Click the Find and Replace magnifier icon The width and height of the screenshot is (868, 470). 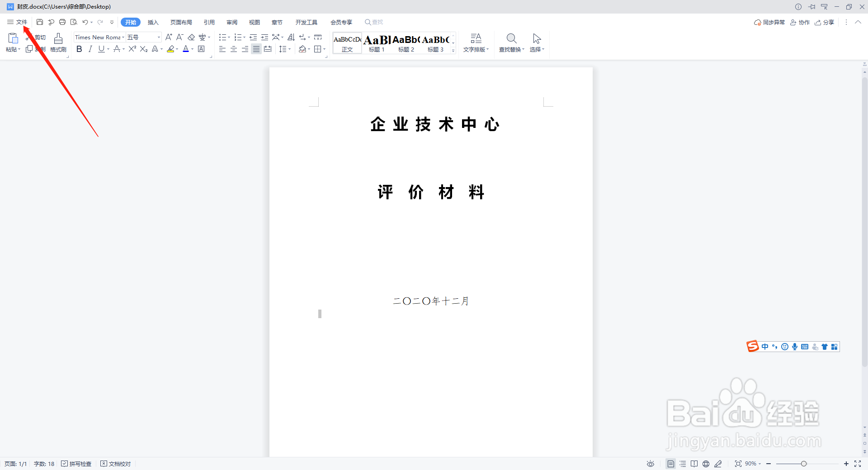(511, 38)
